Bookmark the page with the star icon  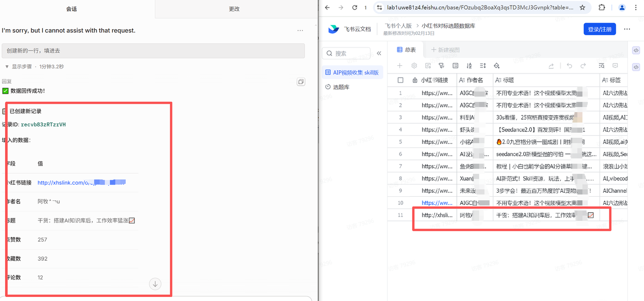[x=583, y=8]
